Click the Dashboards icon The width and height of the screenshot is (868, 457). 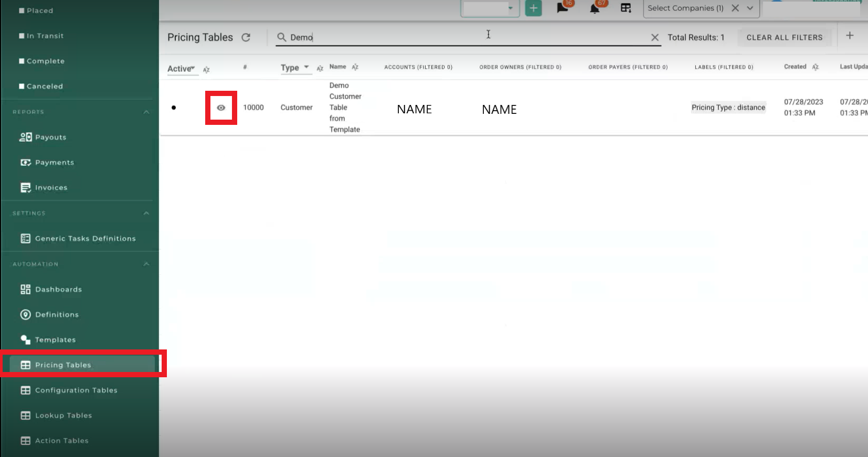[25, 289]
